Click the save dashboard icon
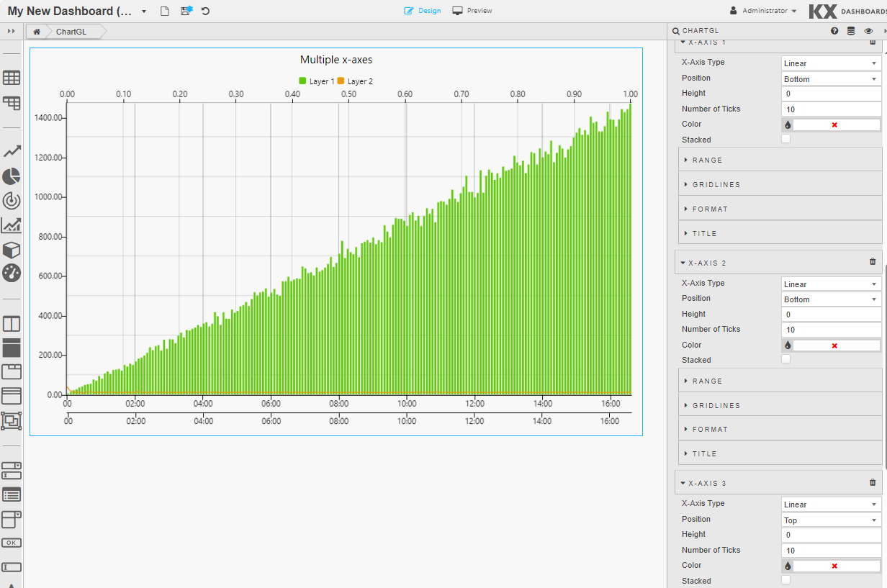 186,11
